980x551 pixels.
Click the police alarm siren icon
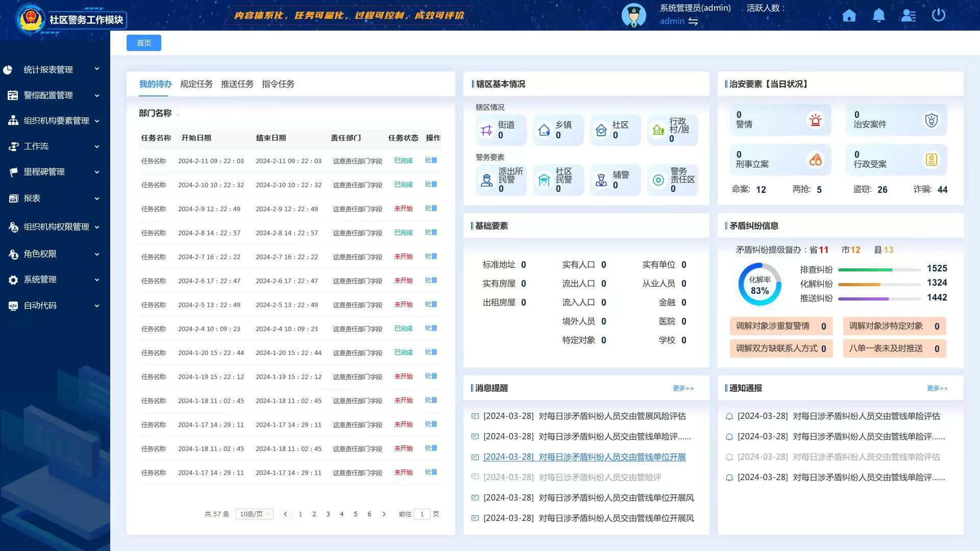pos(815,120)
